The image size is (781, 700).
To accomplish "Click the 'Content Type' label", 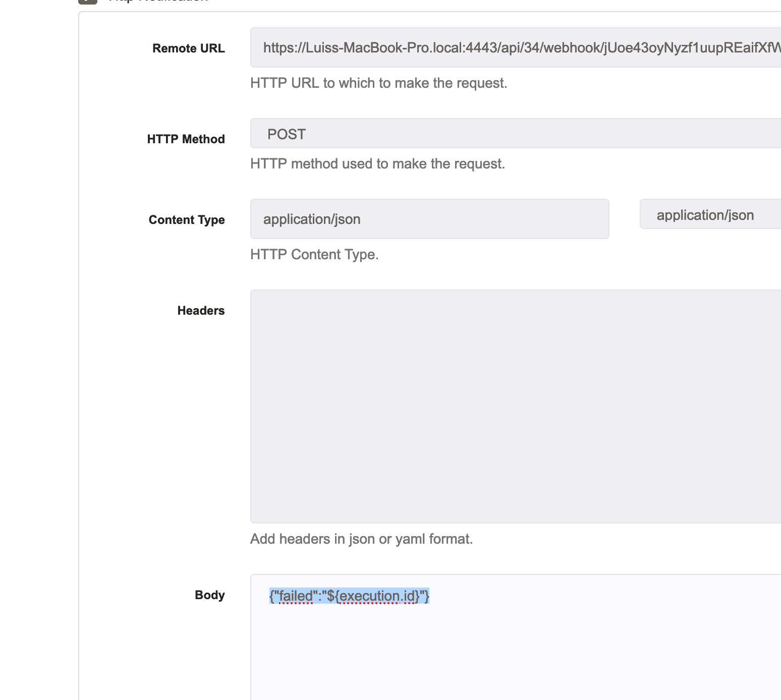I will [x=187, y=220].
